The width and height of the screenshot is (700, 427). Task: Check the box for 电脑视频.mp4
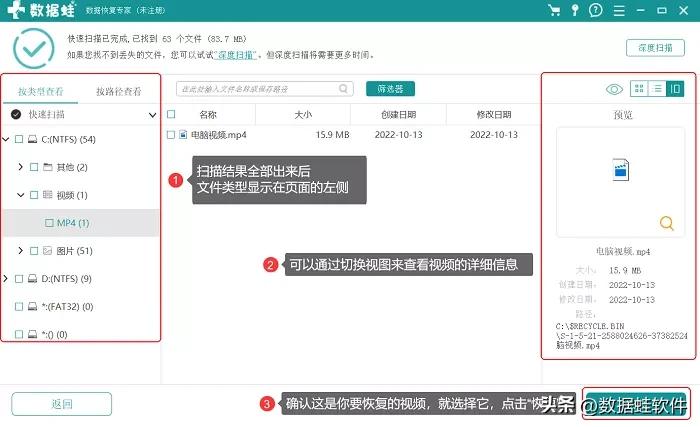coord(171,134)
